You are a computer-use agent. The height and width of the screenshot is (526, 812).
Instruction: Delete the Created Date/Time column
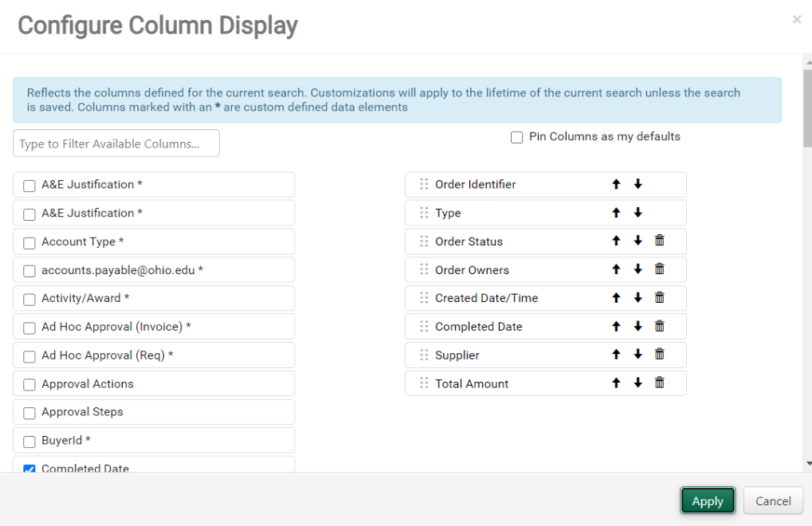pyautogui.click(x=659, y=297)
